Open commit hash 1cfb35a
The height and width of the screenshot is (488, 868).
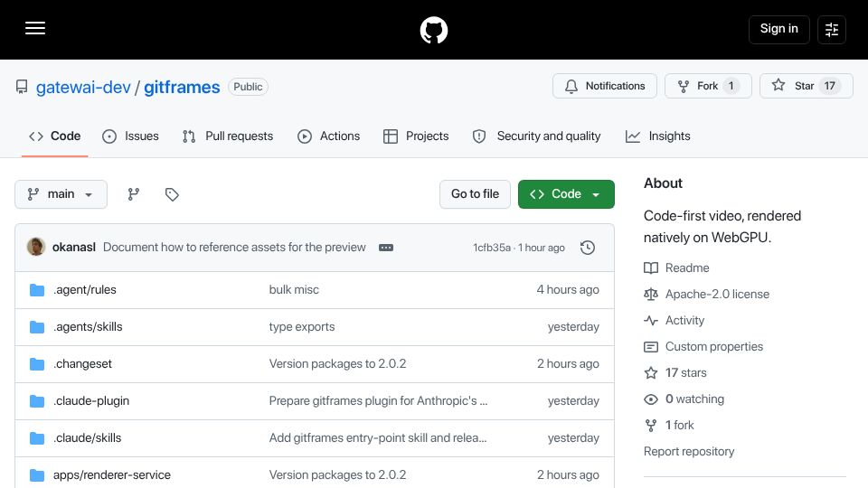point(492,248)
